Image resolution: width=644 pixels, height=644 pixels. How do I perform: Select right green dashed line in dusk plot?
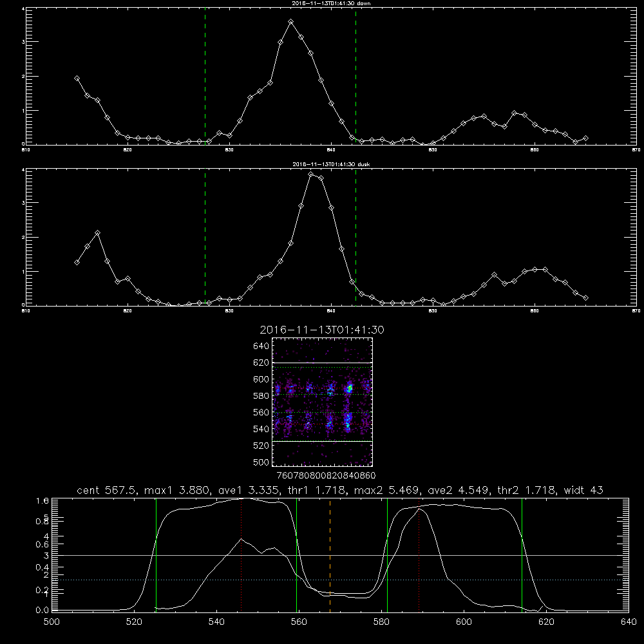(355, 237)
